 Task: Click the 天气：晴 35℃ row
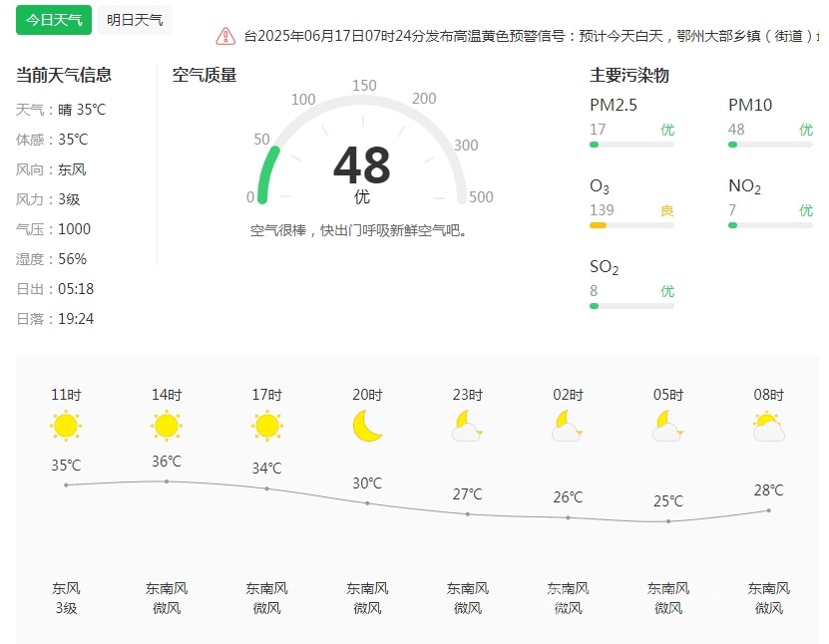61,110
